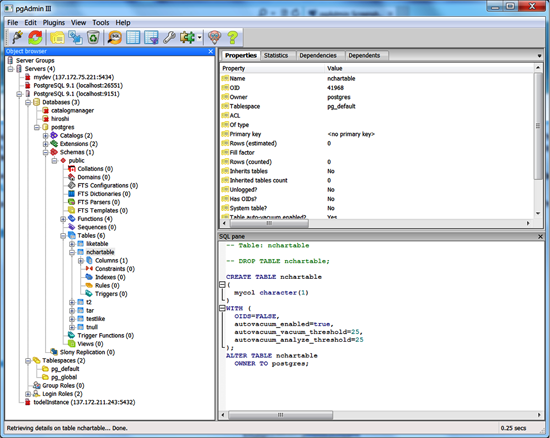Select the pg_default tablespace
Screen dimensions: 550x438
click(x=65, y=369)
